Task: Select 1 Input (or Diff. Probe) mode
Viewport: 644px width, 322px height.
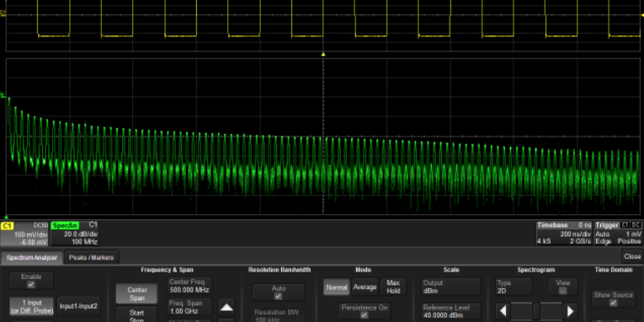Action: coord(32,307)
